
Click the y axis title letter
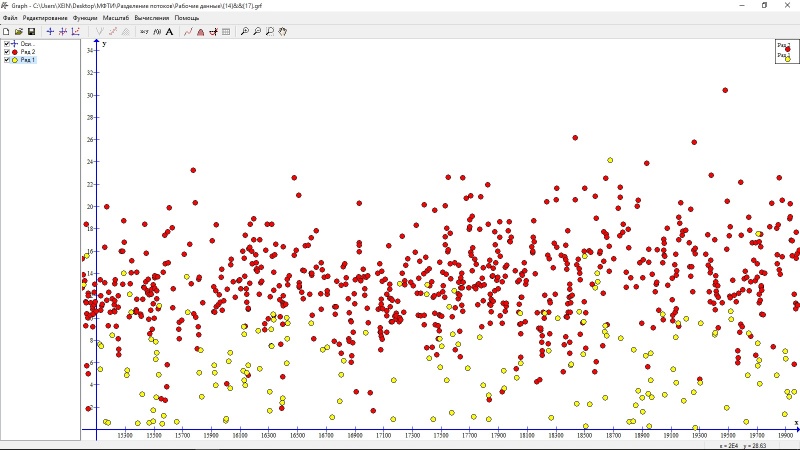104,44
